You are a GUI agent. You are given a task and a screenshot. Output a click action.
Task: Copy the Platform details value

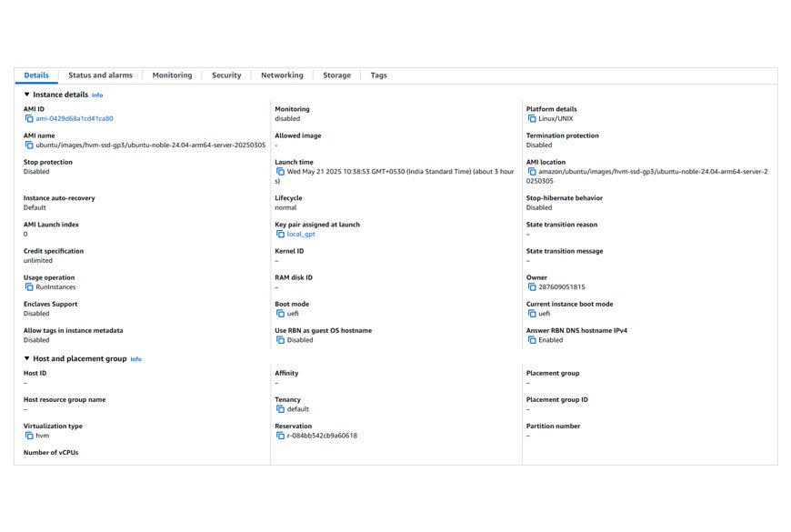pos(532,119)
